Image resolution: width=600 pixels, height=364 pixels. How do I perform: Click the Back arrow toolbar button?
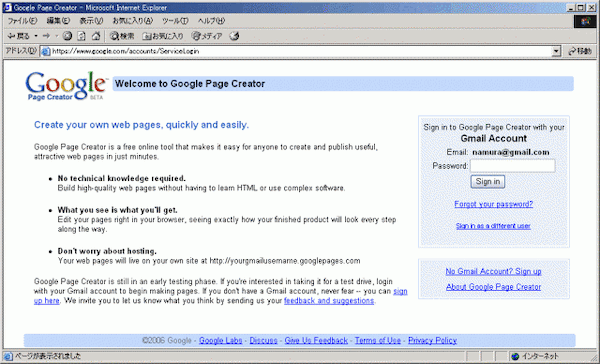click(x=19, y=36)
